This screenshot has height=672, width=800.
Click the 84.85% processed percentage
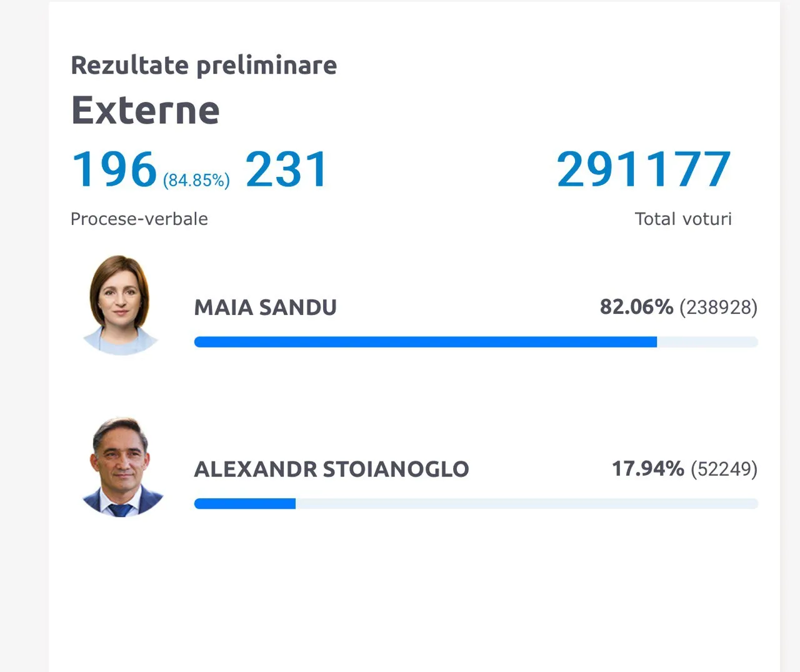click(x=196, y=180)
